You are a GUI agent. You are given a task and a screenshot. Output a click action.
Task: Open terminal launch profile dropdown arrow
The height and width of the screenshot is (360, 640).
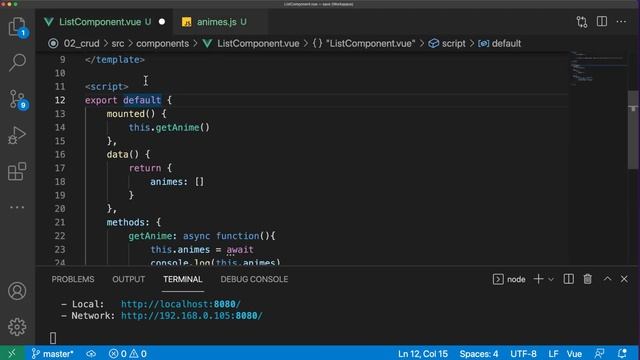pos(551,280)
